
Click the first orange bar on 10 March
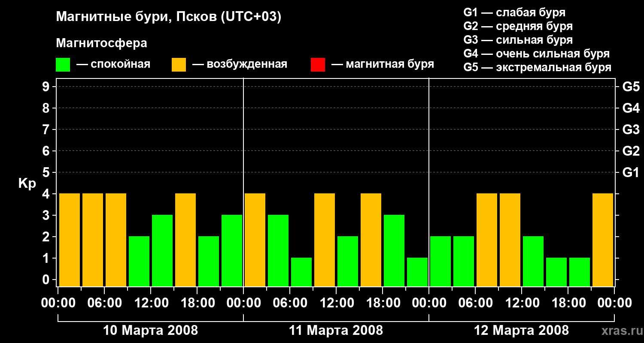(x=70, y=240)
